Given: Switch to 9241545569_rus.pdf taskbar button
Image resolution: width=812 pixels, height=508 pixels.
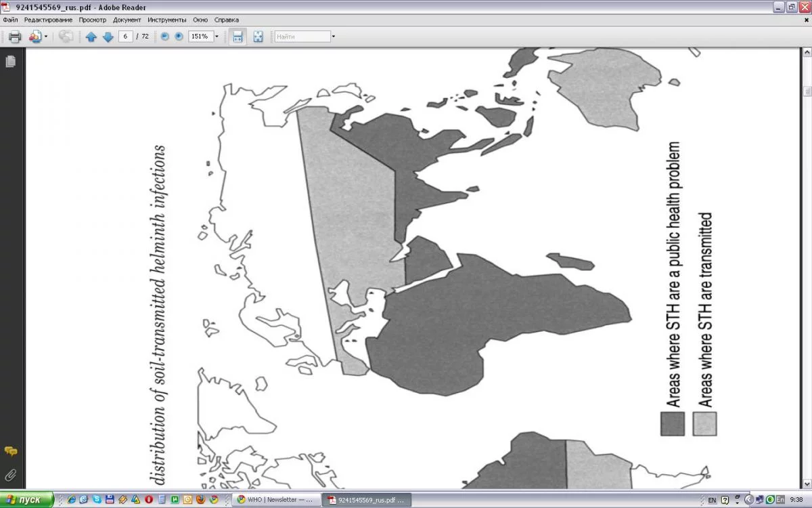Looking at the screenshot, I should point(365,500).
